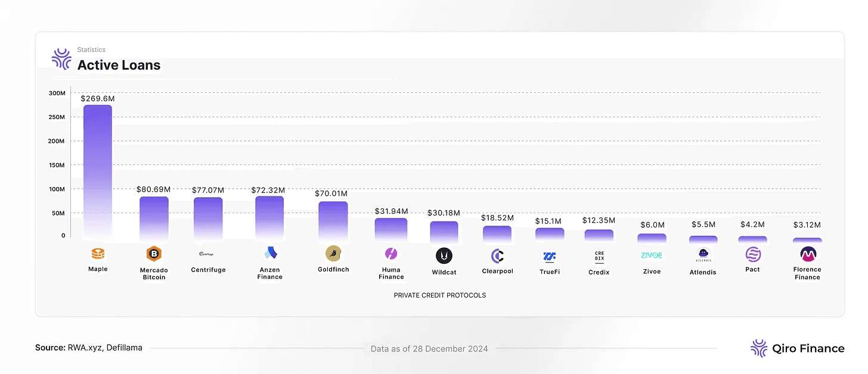This screenshot has width=868, height=374.
Task: Select the Clearpool $18.52M bar
Action: click(x=497, y=233)
